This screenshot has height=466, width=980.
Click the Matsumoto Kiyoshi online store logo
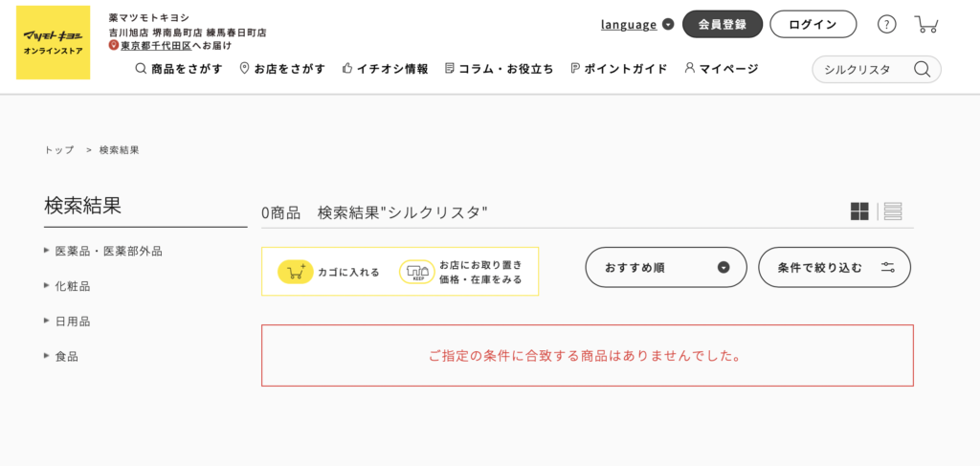pyautogui.click(x=54, y=42)
